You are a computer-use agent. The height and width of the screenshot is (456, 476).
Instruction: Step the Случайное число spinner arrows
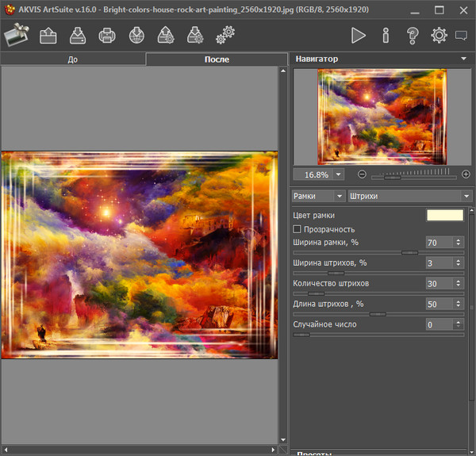click(459, 324)
